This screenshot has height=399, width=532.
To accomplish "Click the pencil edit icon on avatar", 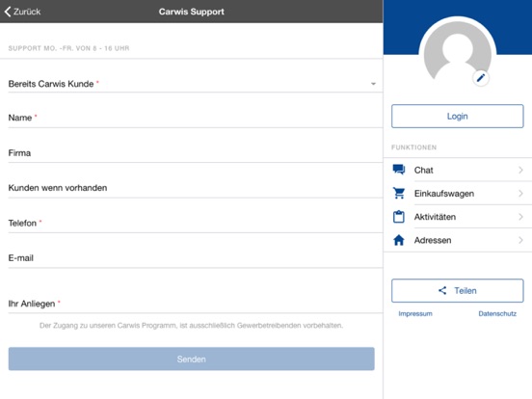I will (x=481, y=78).
